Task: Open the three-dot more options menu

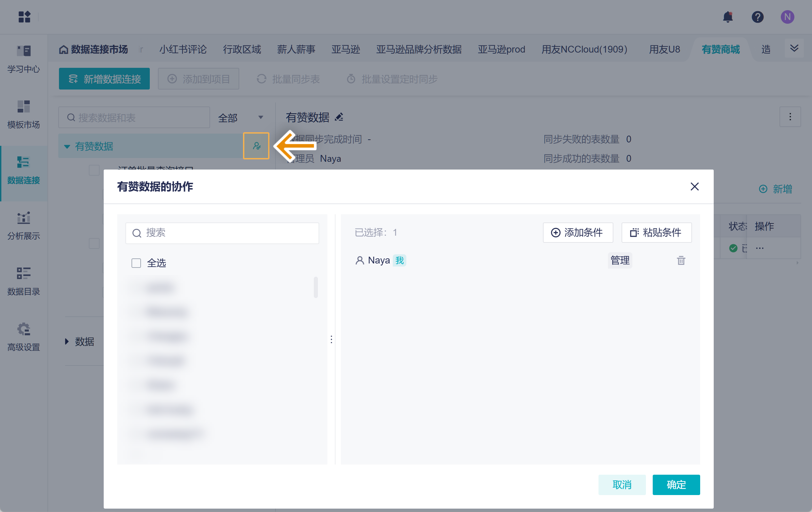Action: click(790, 117)
